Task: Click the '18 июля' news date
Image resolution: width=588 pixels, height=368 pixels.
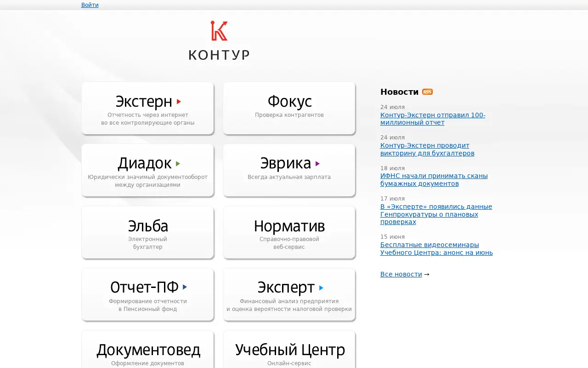Action: [392, 168]
